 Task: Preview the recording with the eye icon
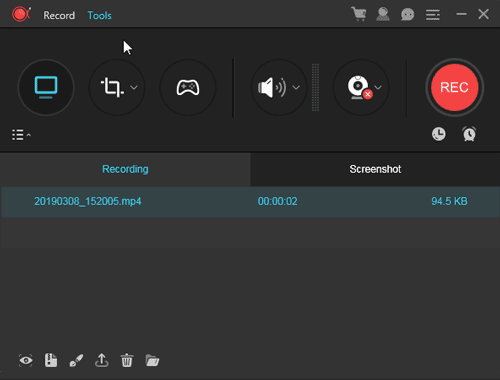click(26, 360)
